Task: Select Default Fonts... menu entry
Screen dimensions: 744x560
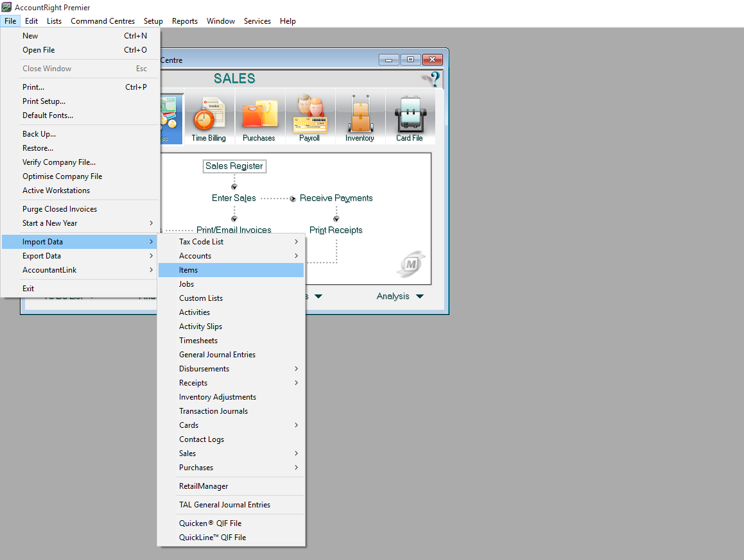Action: [x=80, y=115]
